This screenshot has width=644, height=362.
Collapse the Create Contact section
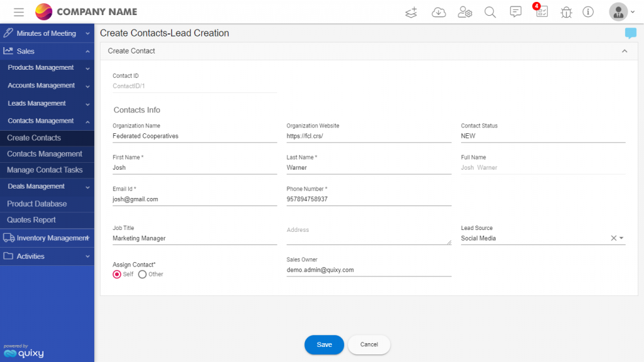(x=625, y=52)
